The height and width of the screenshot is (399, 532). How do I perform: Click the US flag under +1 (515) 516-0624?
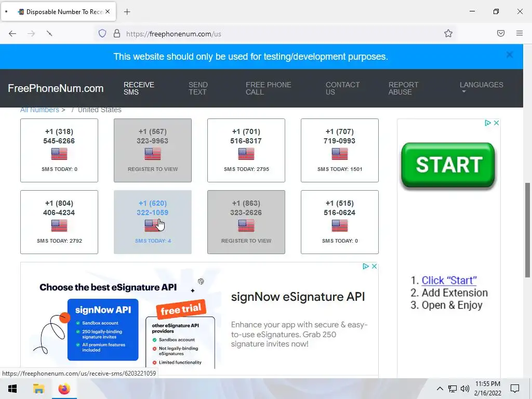pos(340,225)
